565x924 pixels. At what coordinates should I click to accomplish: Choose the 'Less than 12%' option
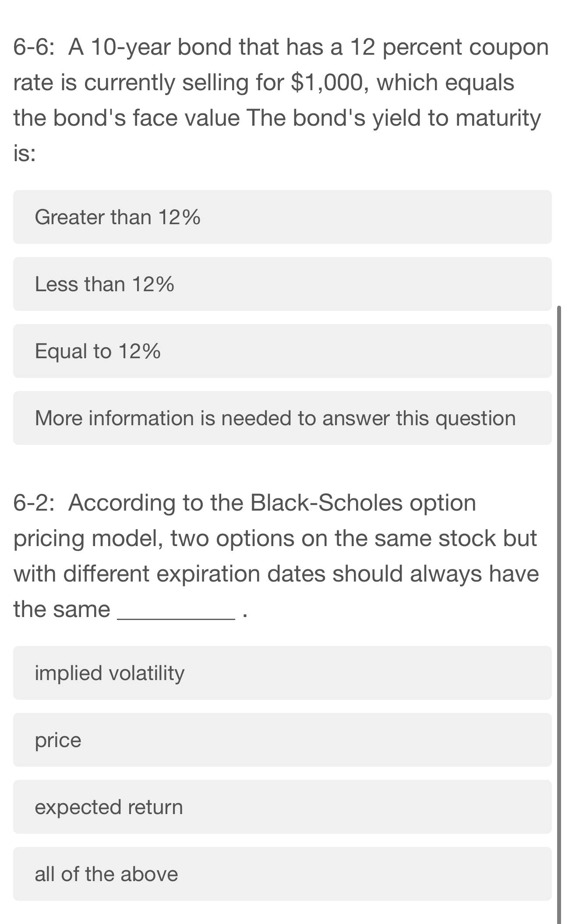282,284
